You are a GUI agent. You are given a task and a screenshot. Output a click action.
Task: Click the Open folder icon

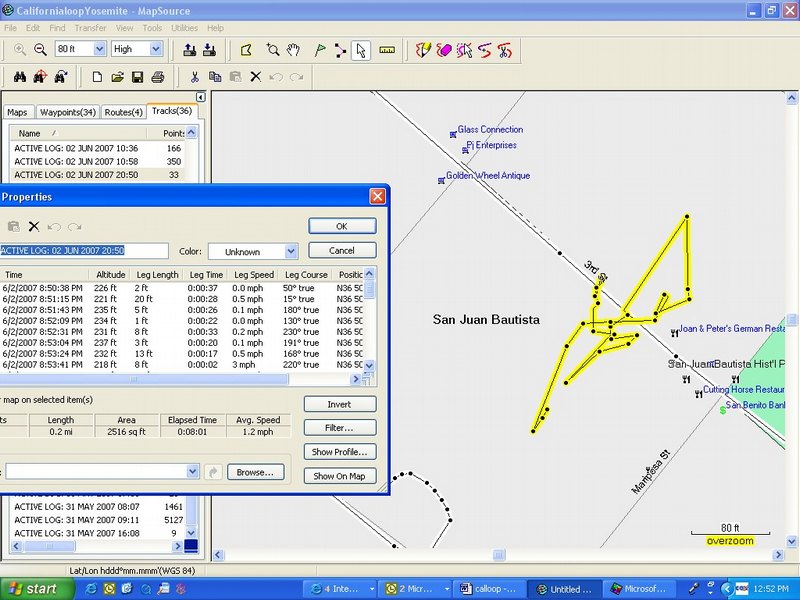click(117, 77)
